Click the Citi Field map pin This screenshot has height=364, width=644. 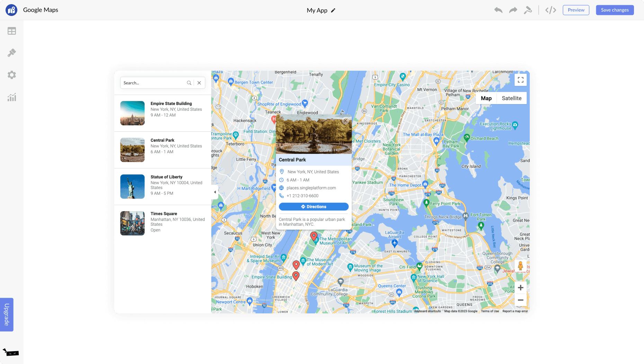point(420,266)
